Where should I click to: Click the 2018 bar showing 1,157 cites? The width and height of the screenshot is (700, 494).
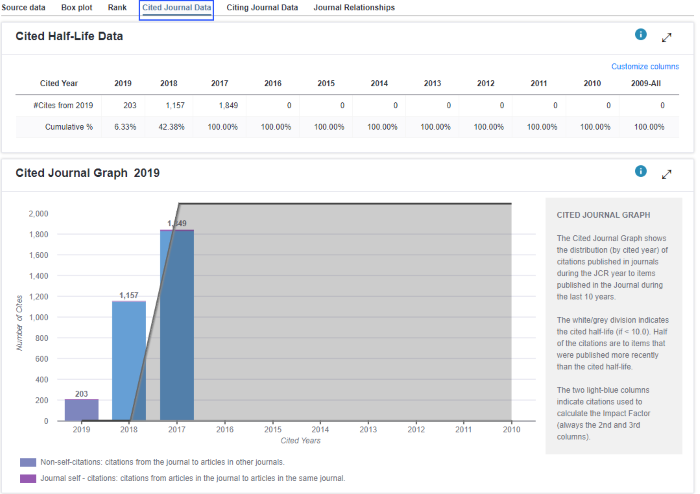click(x=129, y=361)
